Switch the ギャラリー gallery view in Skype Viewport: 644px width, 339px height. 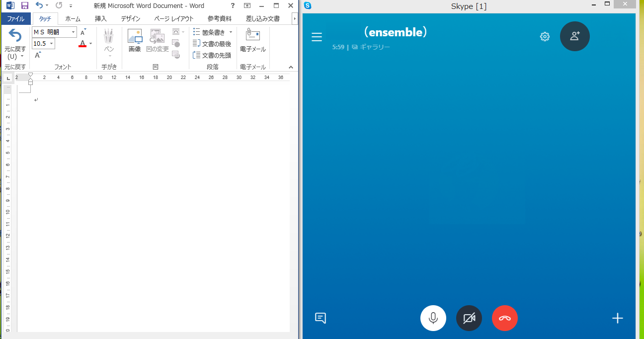pyautogui.click(x=371, y=47)
